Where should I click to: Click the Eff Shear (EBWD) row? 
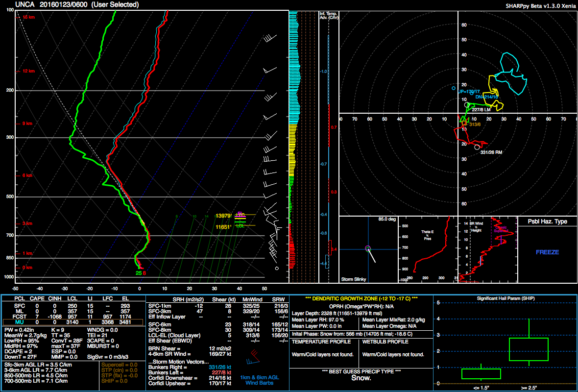pos(218,341)
